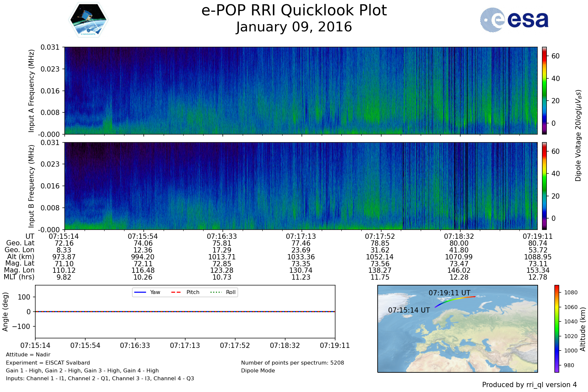
Task: Click the e-POP RRI Quicklook Plot title
Action: (x=294, y=10)
